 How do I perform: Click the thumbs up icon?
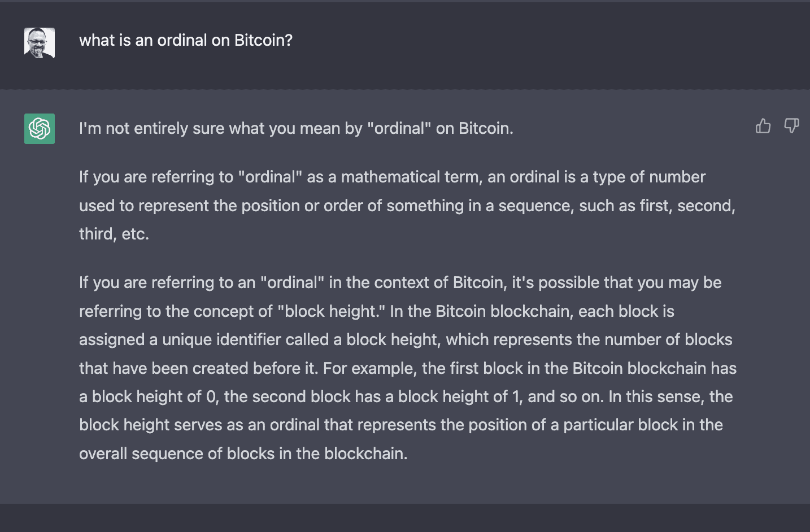pos(763,126)
